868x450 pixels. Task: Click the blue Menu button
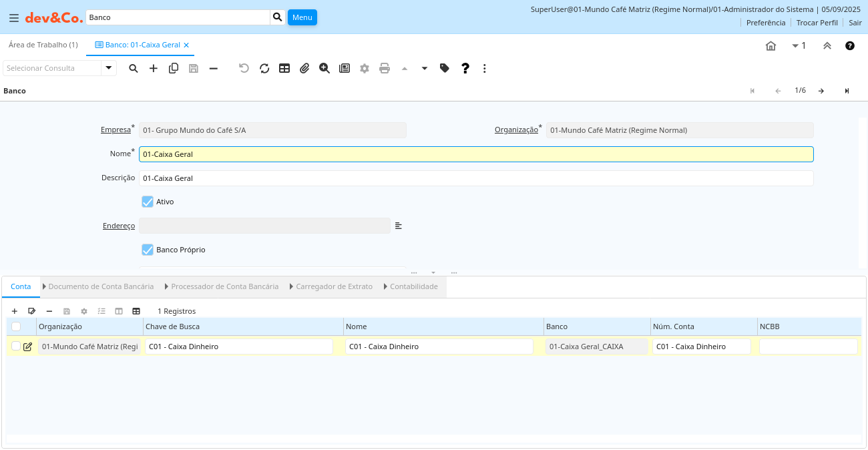pos(302,17)
